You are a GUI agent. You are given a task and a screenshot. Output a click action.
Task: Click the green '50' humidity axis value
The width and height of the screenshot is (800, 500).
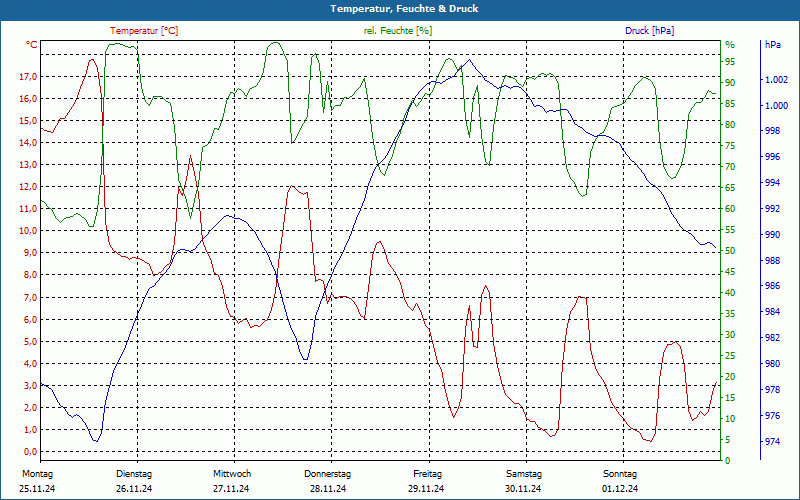click(x=730, y=251)
